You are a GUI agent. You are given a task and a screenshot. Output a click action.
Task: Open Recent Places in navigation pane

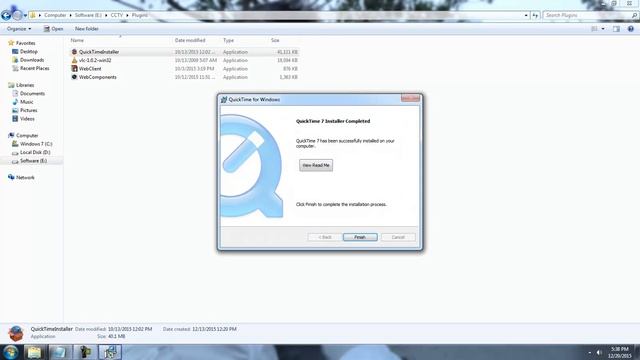coord(34,68)
